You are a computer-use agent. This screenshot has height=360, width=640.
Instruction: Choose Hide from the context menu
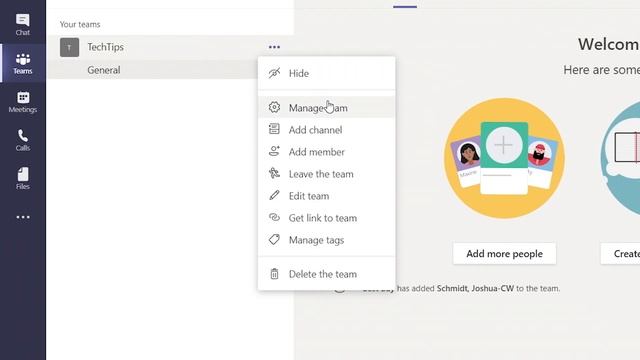[x=327, y=73]
